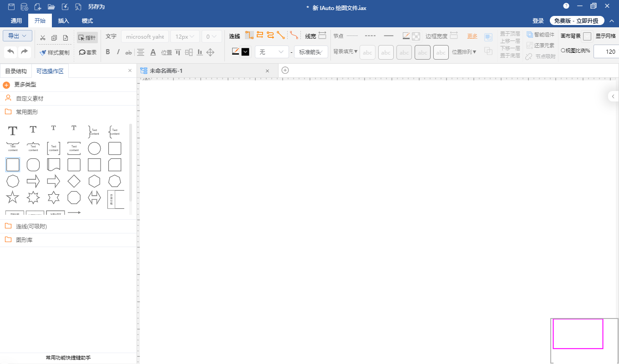Viewport: 619px width, 364px height.
Task: Click 免费版 - 立即升级 upgrade button
Action: [x=577, y=21]
